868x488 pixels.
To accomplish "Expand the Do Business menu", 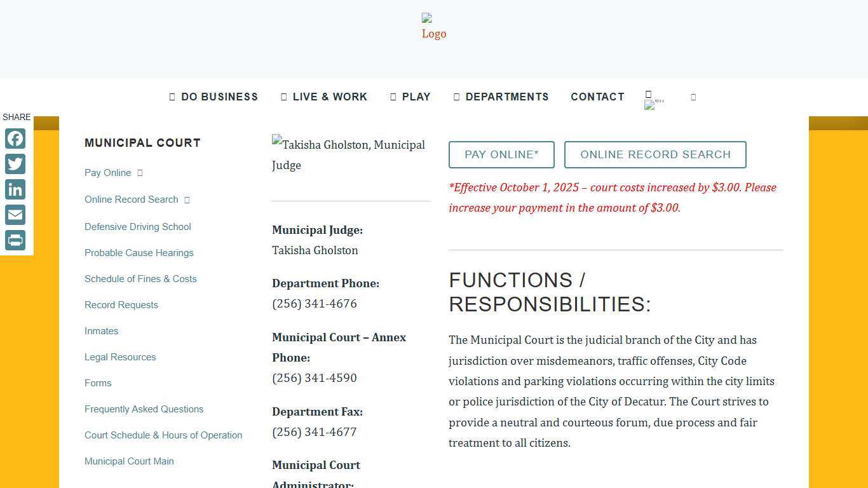I will (214, 97).
